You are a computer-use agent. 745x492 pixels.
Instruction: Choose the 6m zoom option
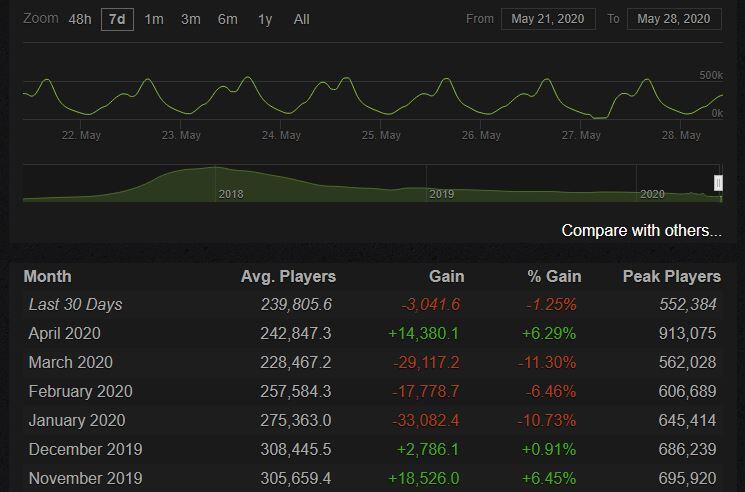(x=227, y=19)
